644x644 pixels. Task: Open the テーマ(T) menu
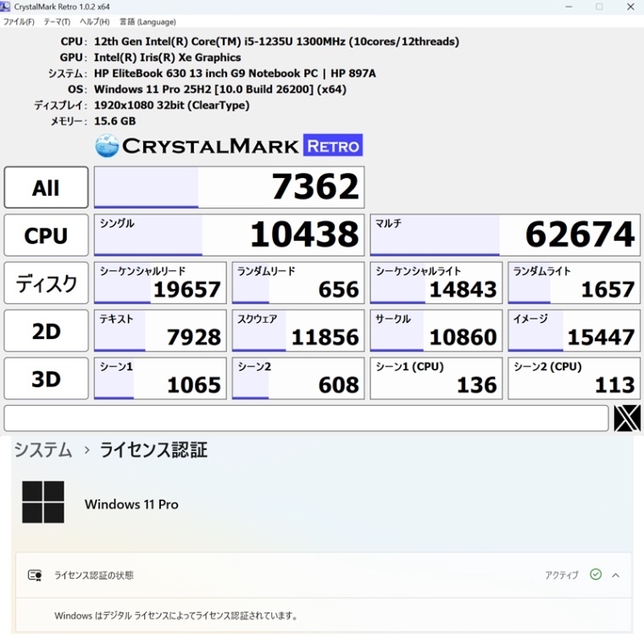click(57, 22)
